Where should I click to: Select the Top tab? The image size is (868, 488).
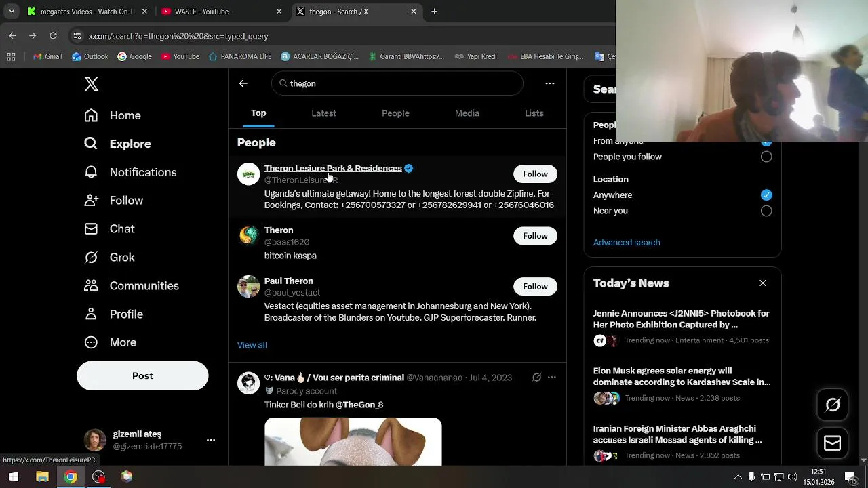tap(258, 113)
